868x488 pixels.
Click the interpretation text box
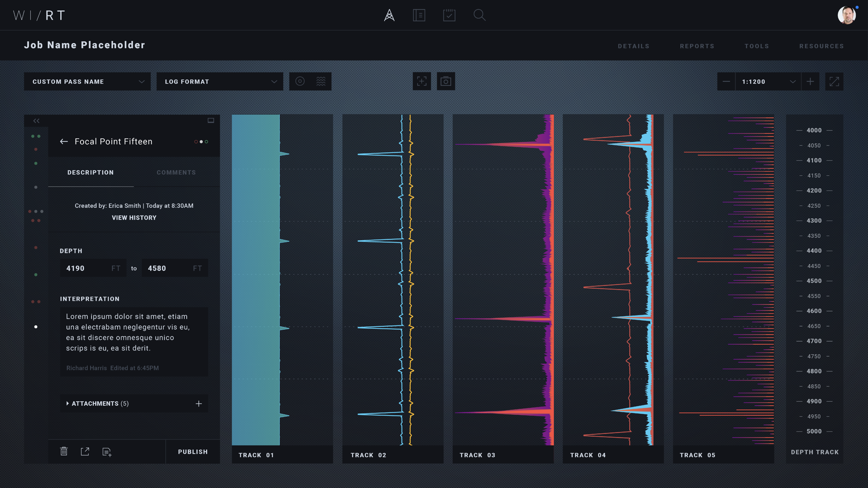point(134,342)
